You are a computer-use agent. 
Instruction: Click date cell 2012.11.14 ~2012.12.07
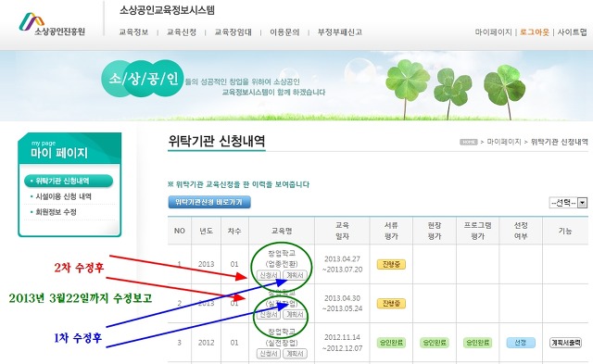pyautogui.click(x=342, y=343)
